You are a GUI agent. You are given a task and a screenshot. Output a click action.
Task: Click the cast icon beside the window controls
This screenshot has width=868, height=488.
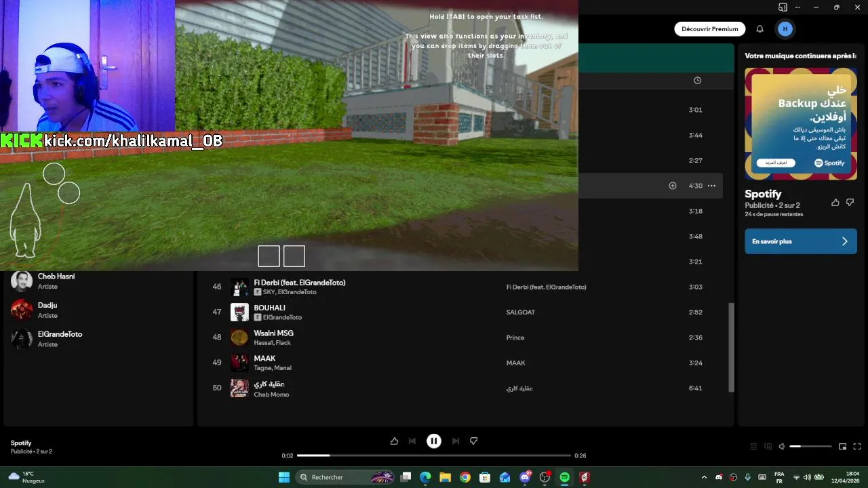pyautogui.click(x=783, y=7)
